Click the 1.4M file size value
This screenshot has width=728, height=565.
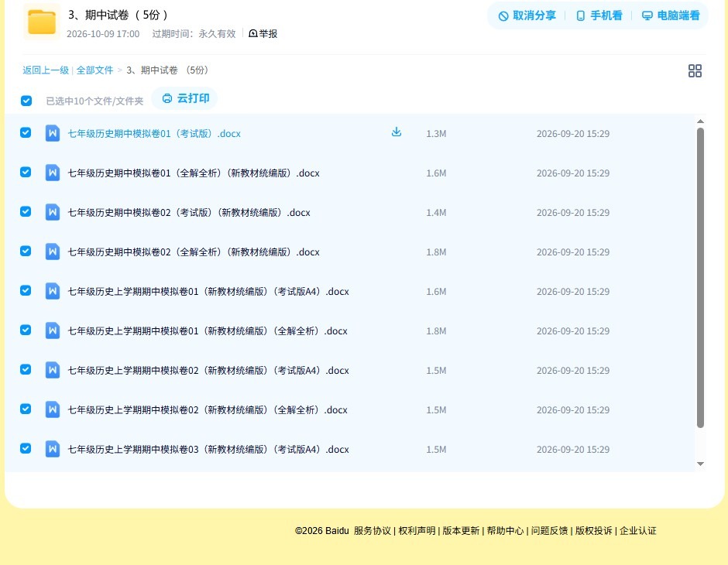coord(436,212)
